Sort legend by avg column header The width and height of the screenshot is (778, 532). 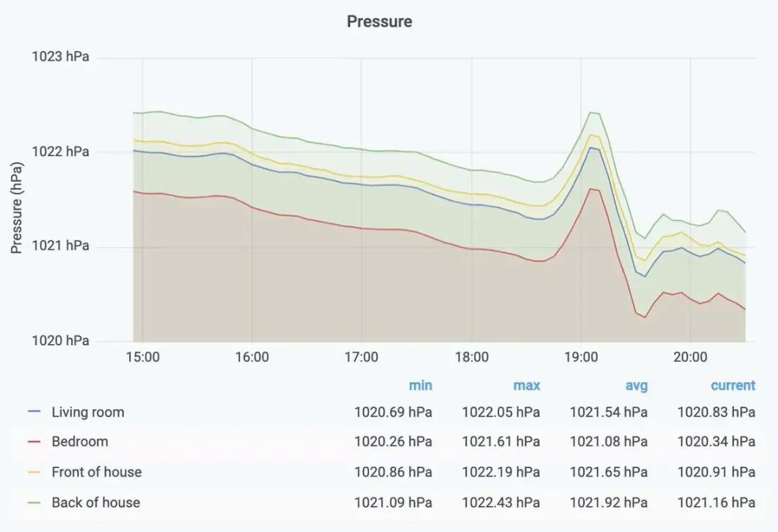point(637,385)
